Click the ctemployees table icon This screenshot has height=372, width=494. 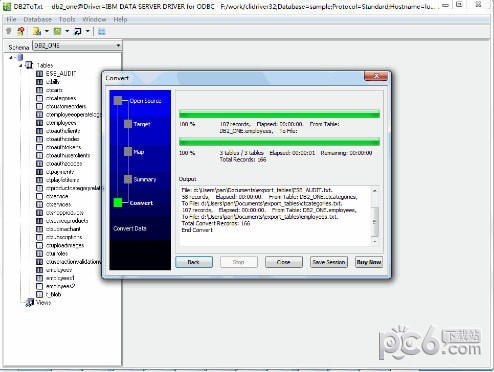(x=40, y=123)
